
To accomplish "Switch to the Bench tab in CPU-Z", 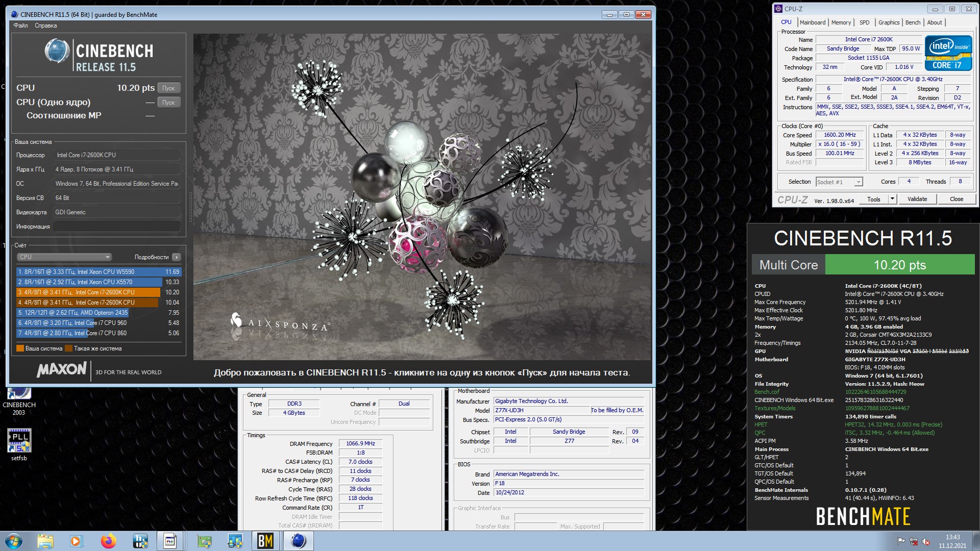I will [x=913, y=22].
